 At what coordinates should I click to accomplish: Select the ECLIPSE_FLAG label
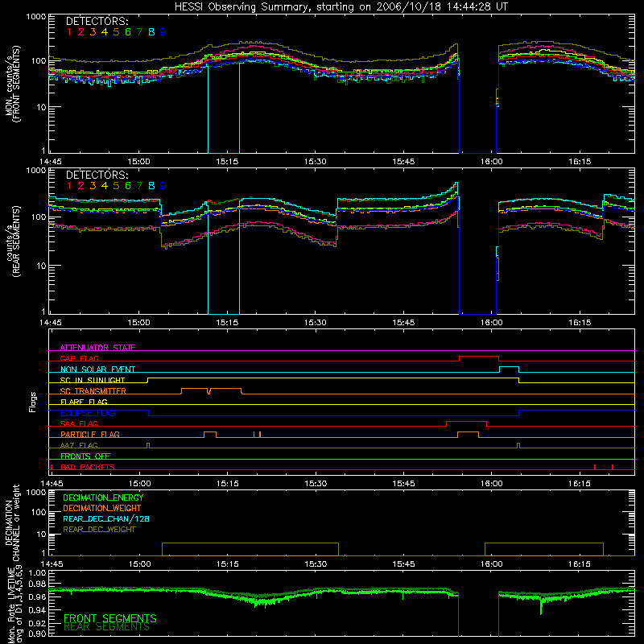pos(88,413)
